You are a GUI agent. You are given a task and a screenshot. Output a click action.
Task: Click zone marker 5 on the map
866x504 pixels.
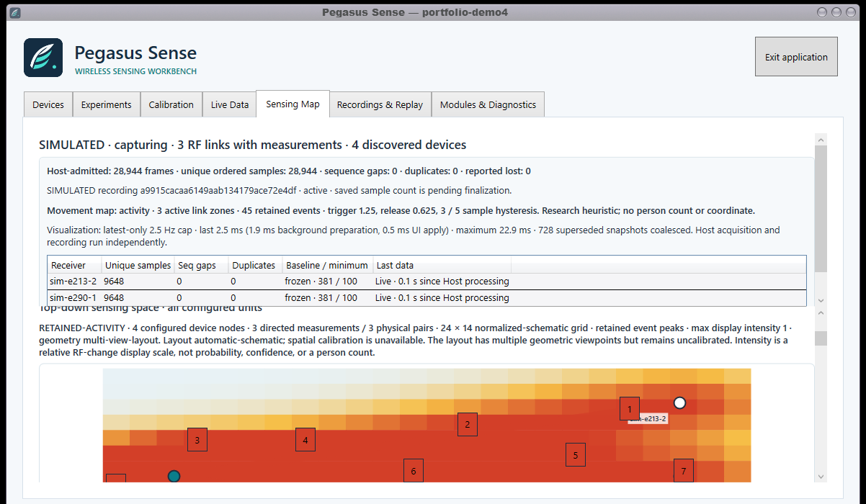pyautogui.click(x=576, y=454)
